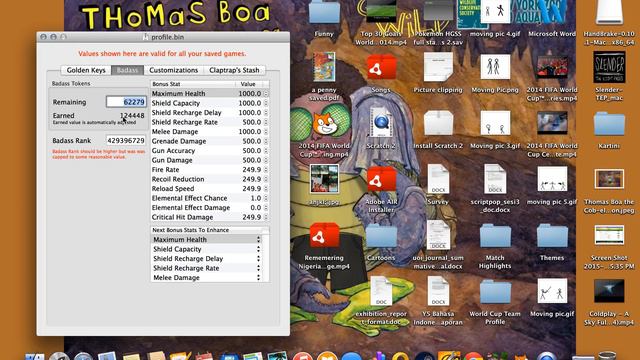Select the Reload Speed stat row

coord(210,189)
